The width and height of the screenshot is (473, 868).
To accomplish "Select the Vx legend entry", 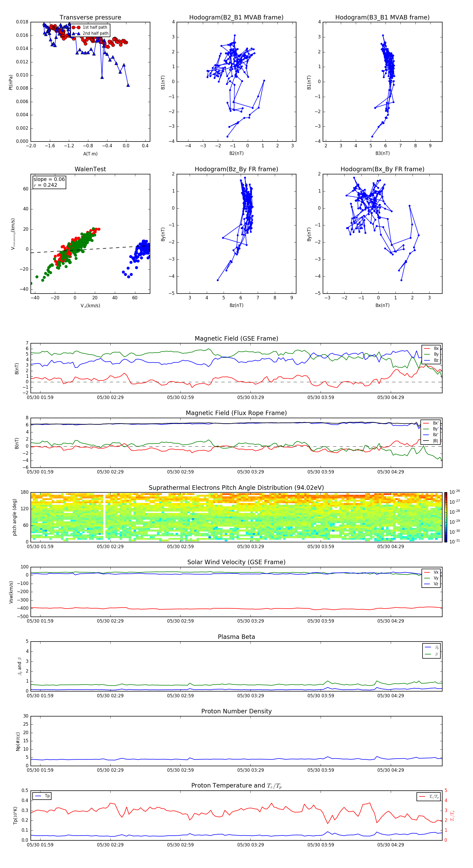I will [x=431, y=572].
